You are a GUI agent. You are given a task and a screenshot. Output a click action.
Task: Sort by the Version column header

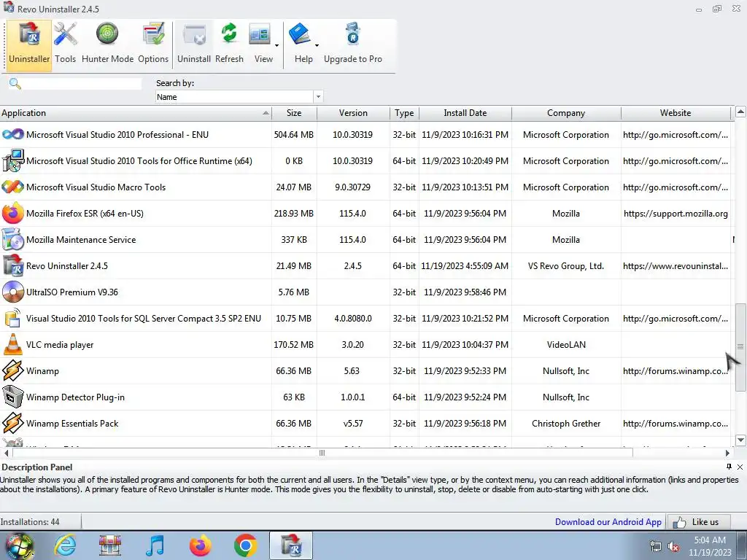pyautogui.click(x=353, y=113)
